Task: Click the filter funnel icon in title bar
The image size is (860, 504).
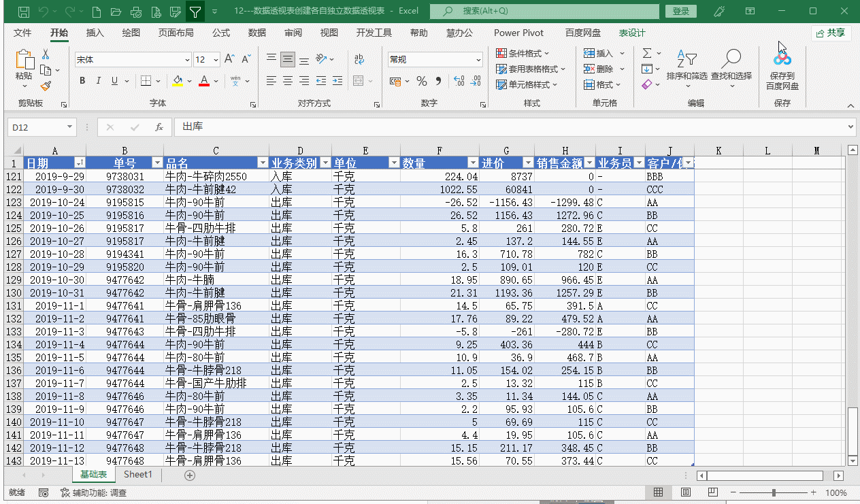Action: pos(195,11)
